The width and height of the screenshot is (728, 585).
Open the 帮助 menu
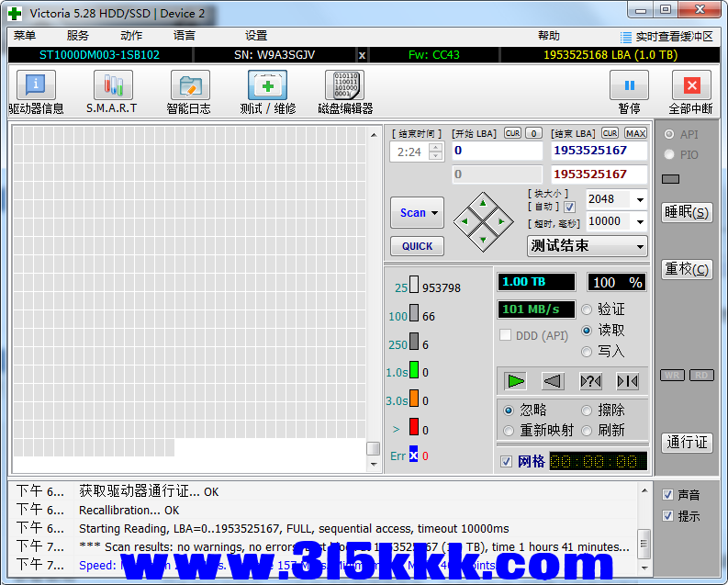tap(549, 36)
